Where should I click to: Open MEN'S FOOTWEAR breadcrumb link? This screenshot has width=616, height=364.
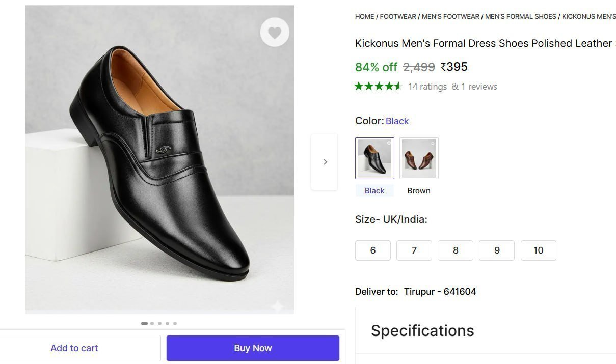pos(450,17)
